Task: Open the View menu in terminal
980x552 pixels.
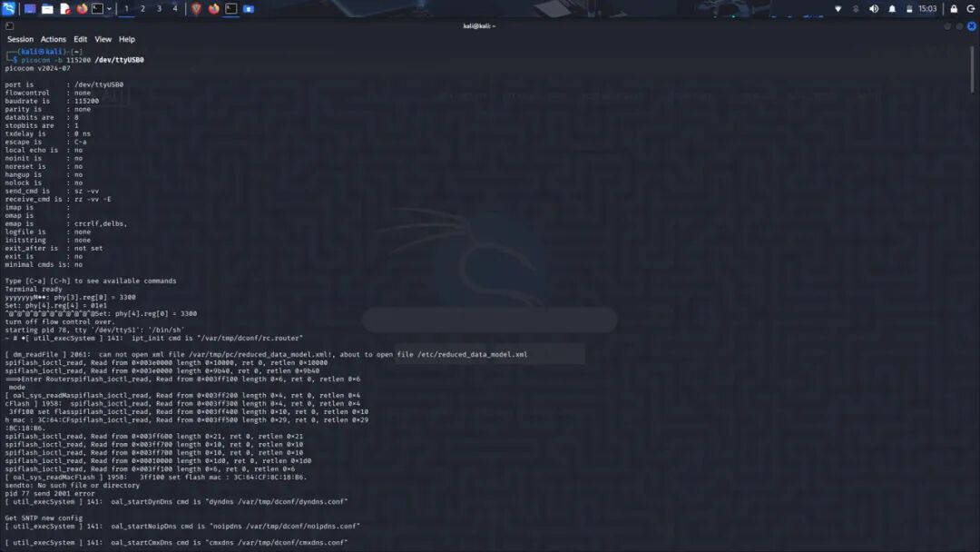Action: tap(103, 39)
